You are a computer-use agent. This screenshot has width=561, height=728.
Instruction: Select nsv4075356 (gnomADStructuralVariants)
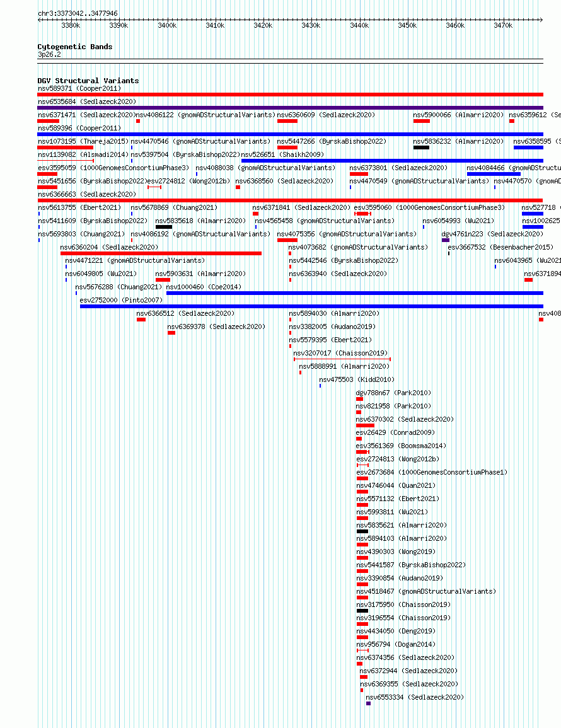tap(347, 234)
